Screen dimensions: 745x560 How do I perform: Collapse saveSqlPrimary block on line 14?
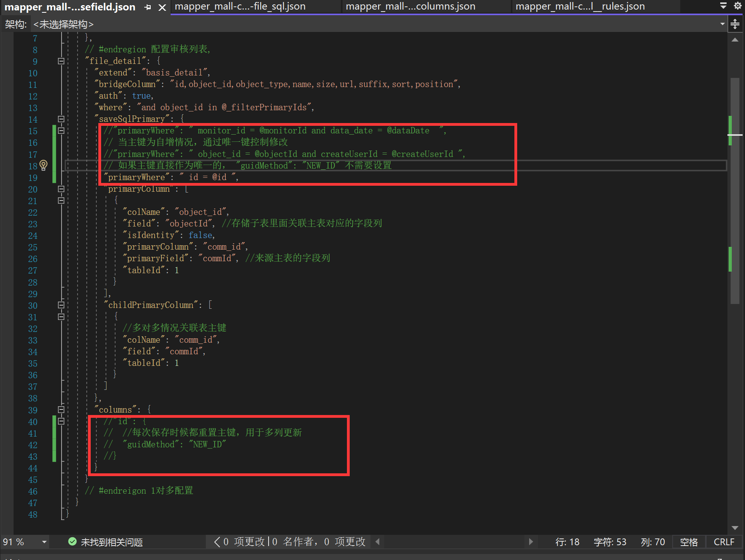coord(61,119)
